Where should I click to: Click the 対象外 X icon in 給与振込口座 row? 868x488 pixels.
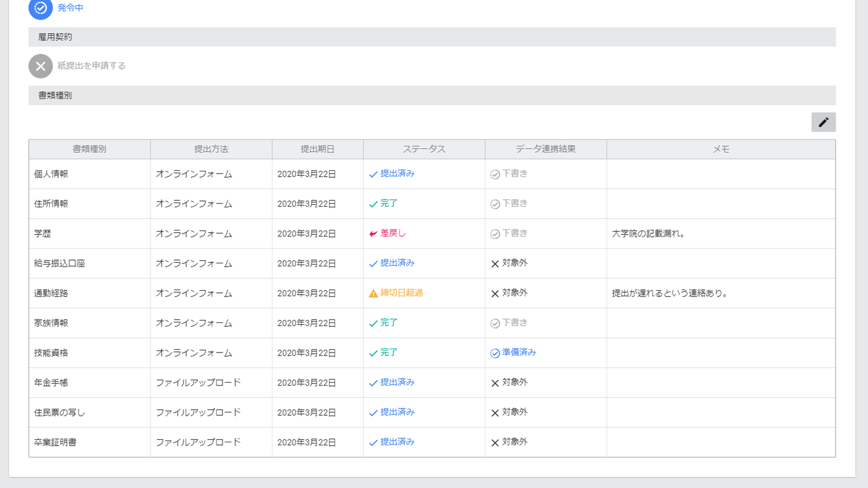click(495, 264)
